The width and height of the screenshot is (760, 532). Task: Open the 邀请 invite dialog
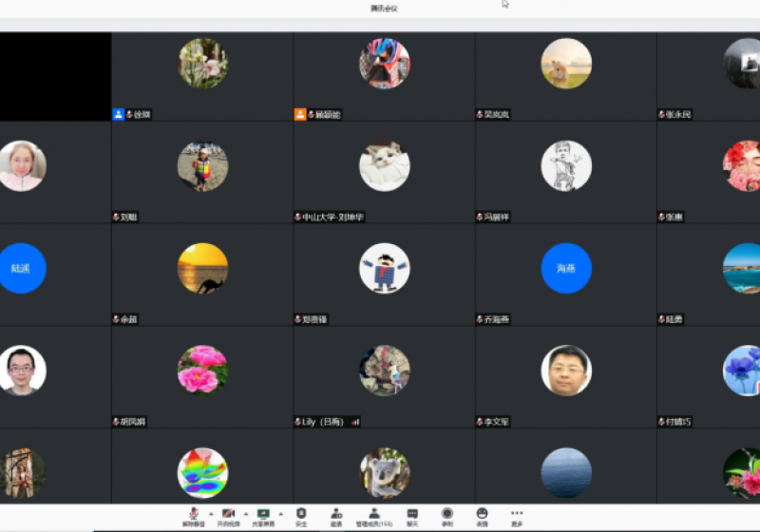(336, 514)
